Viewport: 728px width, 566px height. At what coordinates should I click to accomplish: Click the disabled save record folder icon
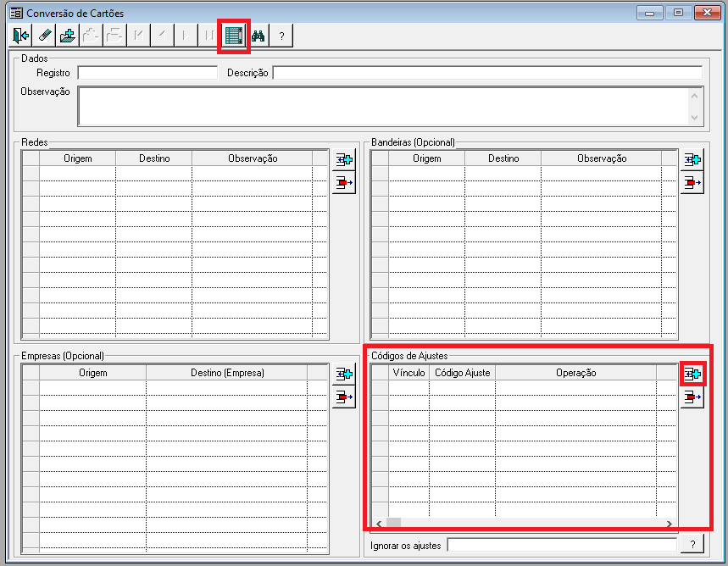tap(92, 36)
